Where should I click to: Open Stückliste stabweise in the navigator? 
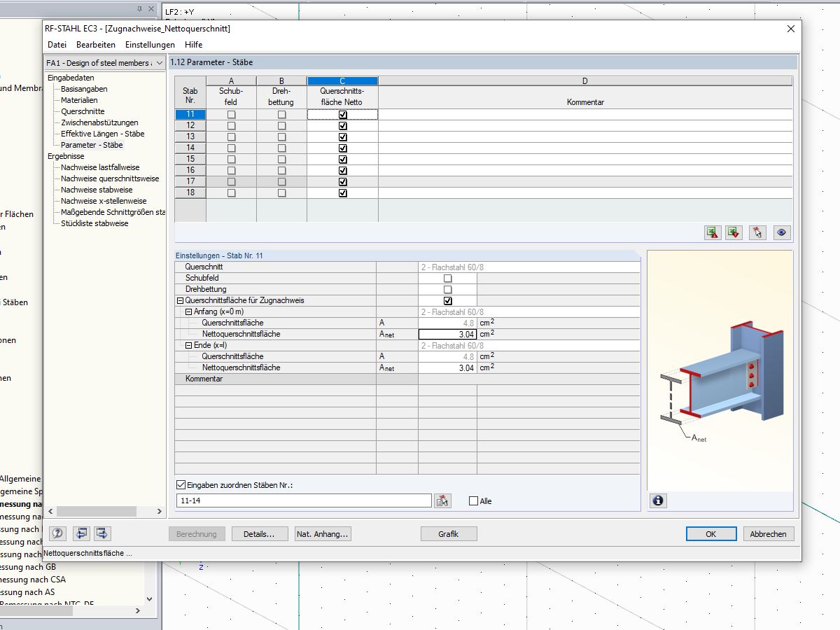pyautogui.click(x=94, y=223)
